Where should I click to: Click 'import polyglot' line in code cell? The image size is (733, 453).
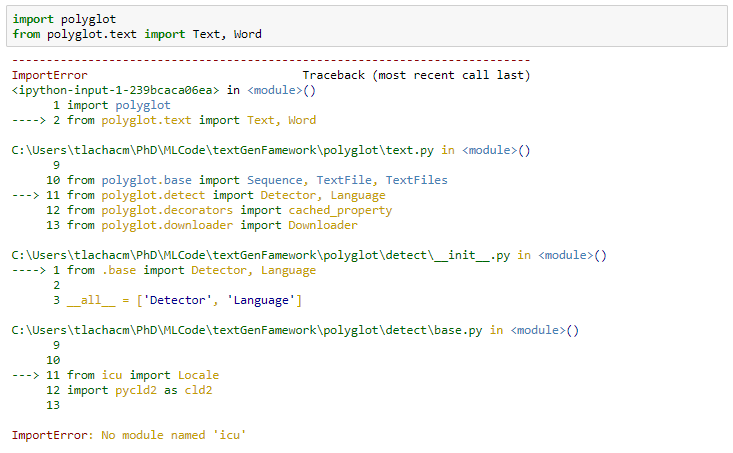point(64,19)
